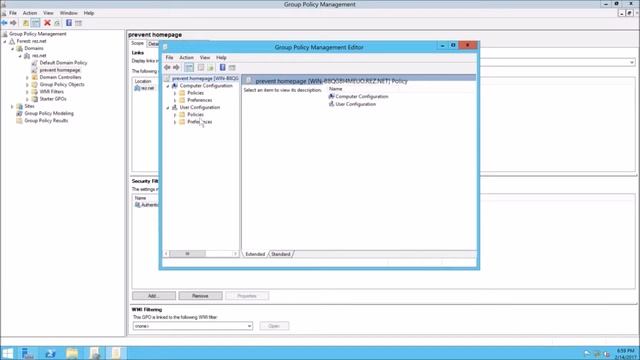The image size is (640, 360).
Task: Click blue Help icon in Editor toolbar
Action: tap(222, 67)
